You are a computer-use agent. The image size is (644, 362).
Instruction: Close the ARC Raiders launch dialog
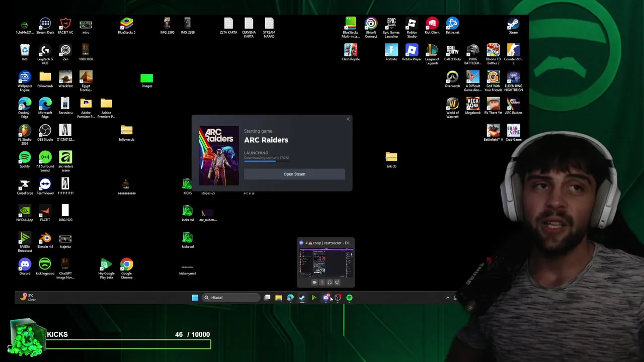(348, 119)
